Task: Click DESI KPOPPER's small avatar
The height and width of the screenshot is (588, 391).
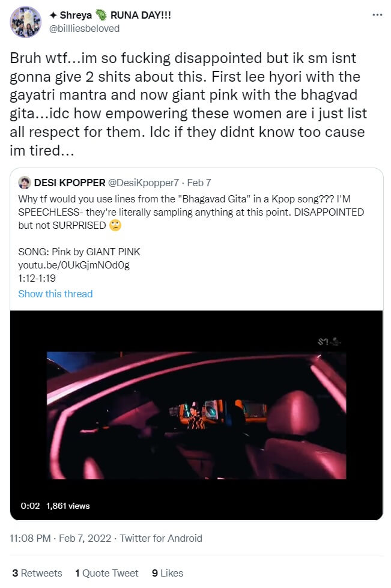Action: pos(25,183)
